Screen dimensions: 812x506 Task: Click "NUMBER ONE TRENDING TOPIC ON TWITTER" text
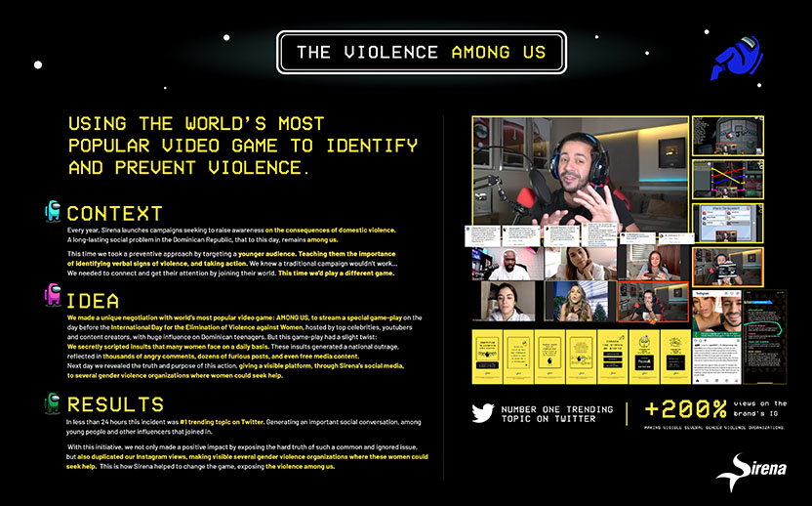556,414
